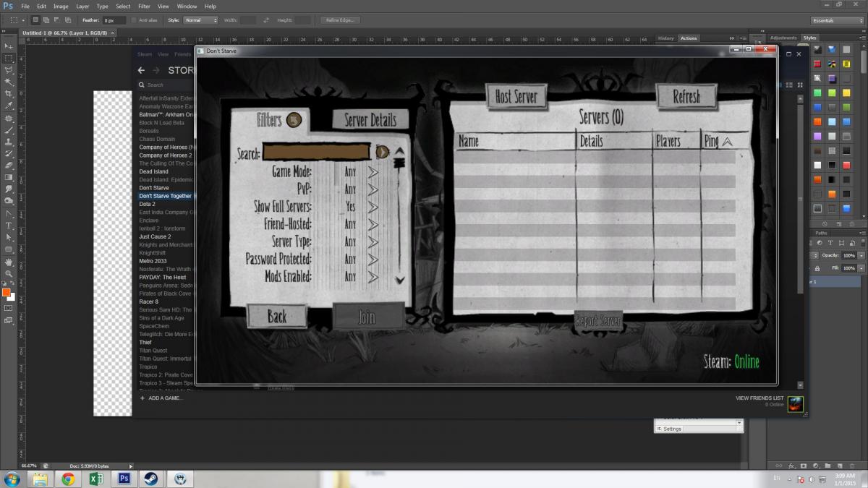Cycle the PvP filter arrow
This screenshot has height=488, width=868.
[x=373, y=189]
